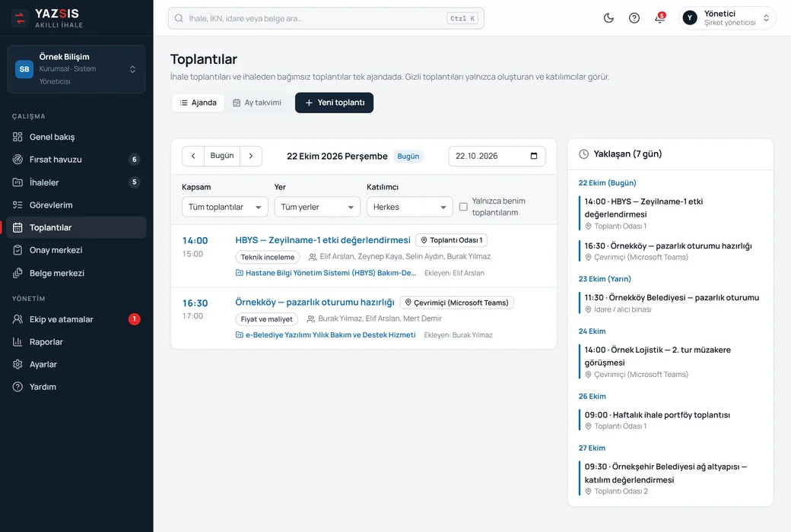This screenshot has width=791, height=532.
Task: Open Ayarlar in the sidebar
Action: (x=76, y=364)
